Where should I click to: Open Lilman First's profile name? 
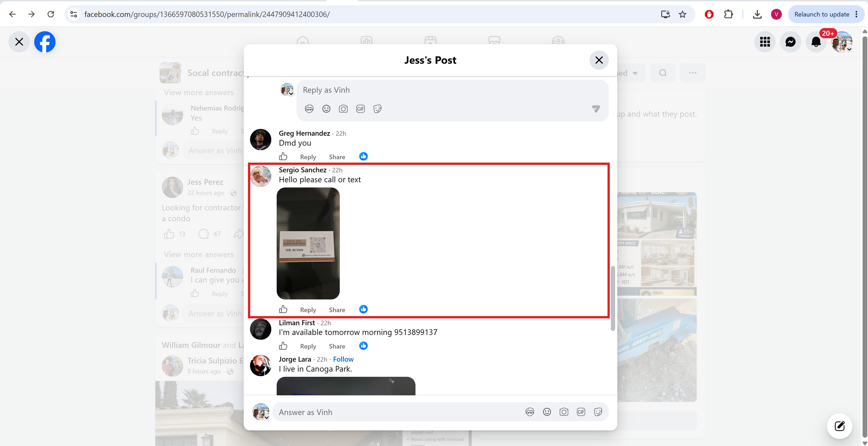(x=297, y=323)
